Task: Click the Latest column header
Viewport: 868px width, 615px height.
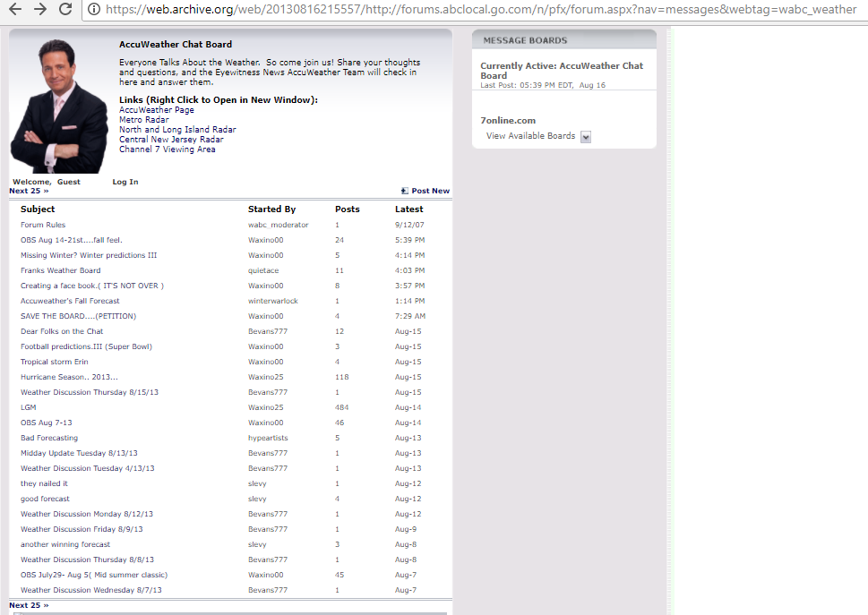Action: pos(409,209)
